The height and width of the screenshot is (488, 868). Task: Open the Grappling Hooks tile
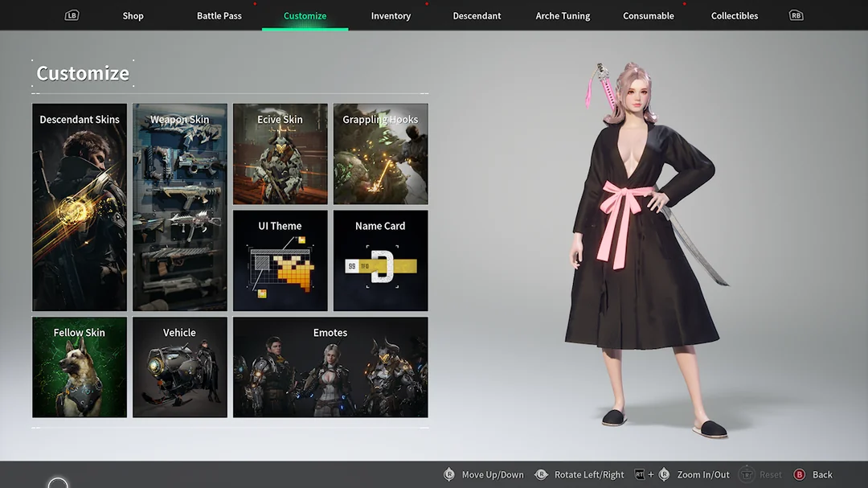380,154
